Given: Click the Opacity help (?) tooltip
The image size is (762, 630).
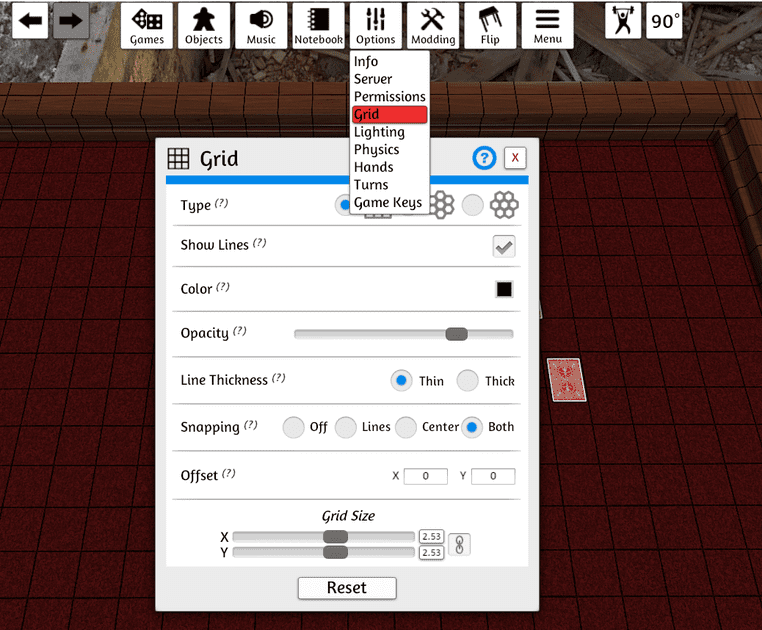Looking at the screenshot, I should coord(240,331).
